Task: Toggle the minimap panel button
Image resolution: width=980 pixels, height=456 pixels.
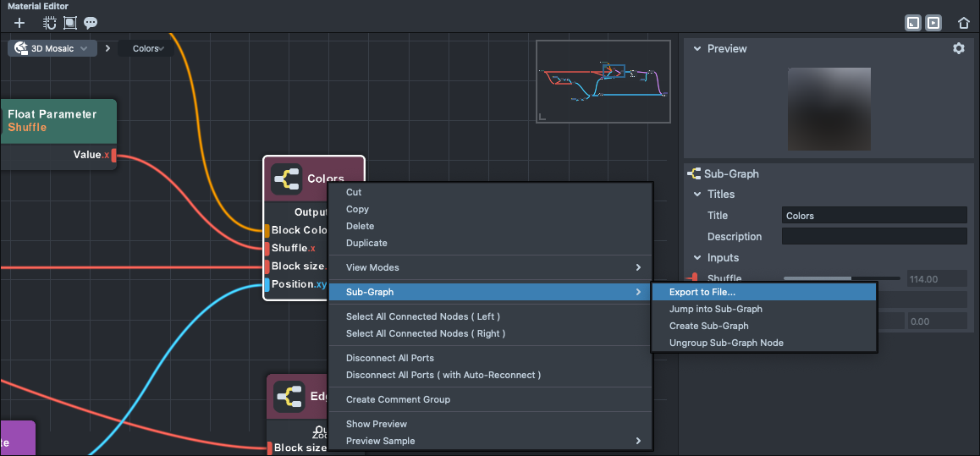Action: coord(913,23)
